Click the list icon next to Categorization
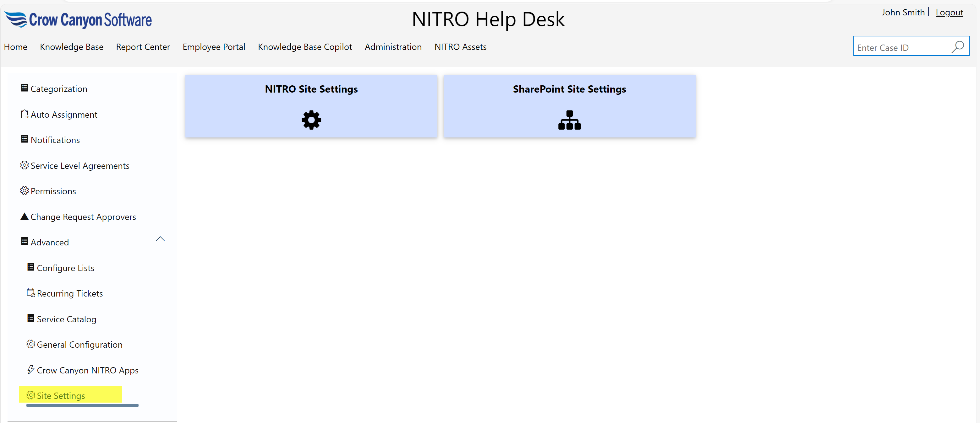Screen dimensions: 980x423 point(24,88)
